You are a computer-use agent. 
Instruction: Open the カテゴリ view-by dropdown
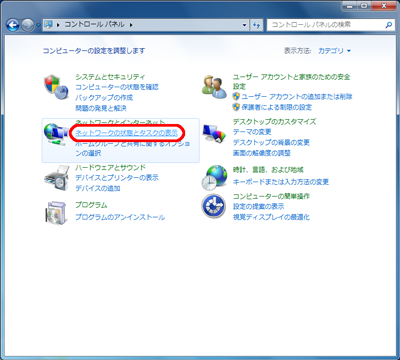point(334,51)
